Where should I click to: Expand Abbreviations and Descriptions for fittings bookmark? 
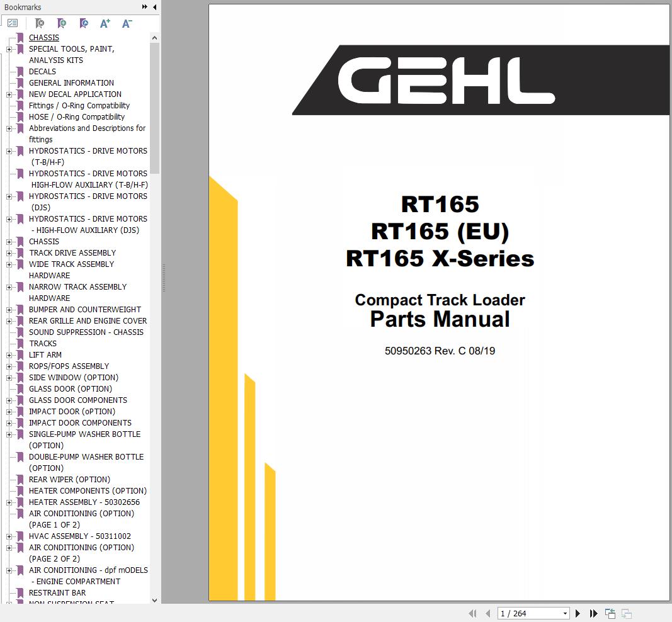9,128
